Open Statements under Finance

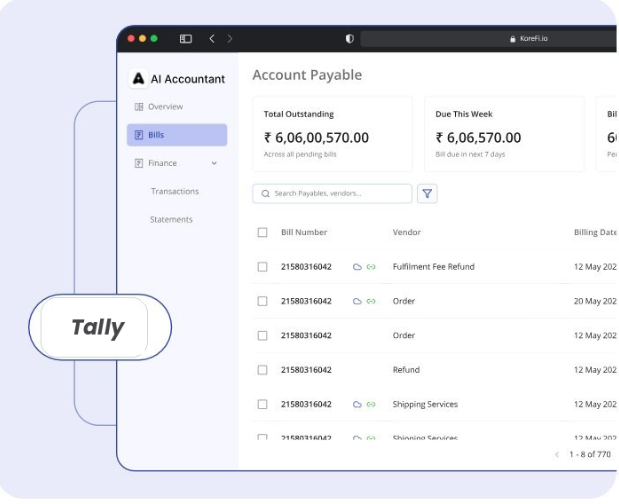tap(171, 219)
